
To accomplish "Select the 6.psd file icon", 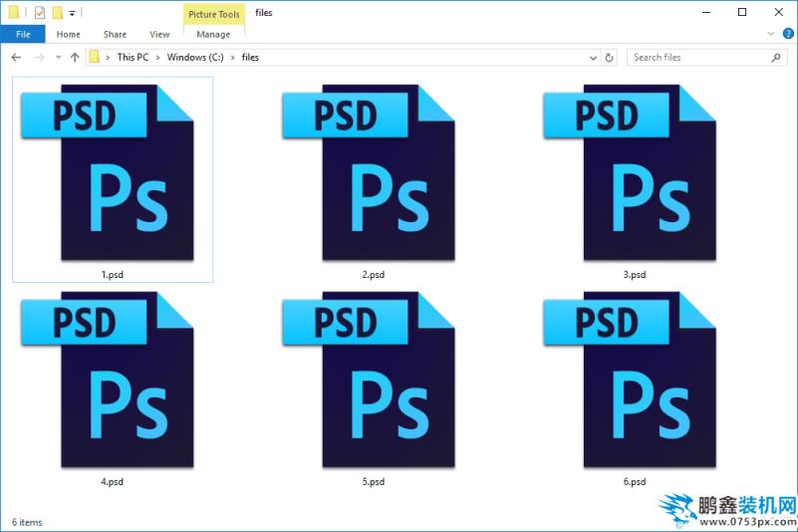I will click(x=630, y=380).
